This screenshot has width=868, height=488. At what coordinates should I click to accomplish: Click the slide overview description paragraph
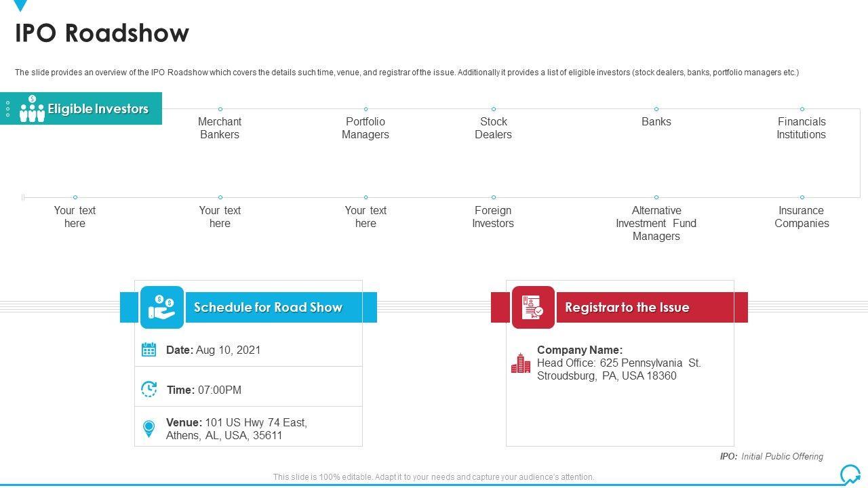click(407, 73)
